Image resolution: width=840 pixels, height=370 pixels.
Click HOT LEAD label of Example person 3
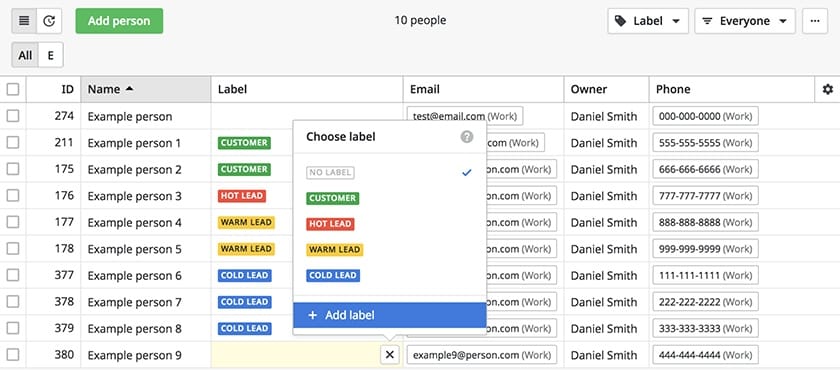click(x=242, y=196)
